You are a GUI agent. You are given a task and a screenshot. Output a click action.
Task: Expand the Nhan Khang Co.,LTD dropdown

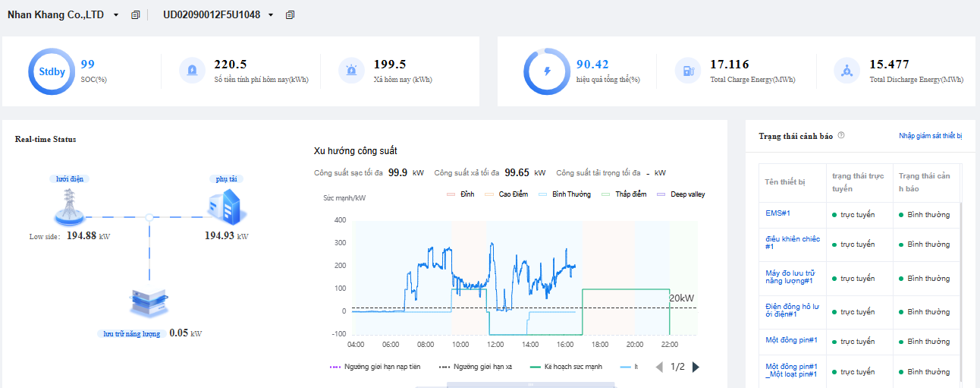pos(116,15)
